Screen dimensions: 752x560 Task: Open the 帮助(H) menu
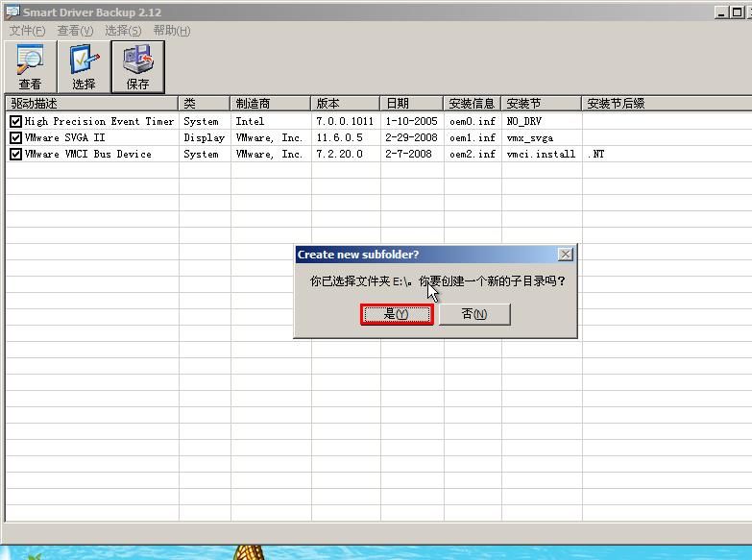172,31
